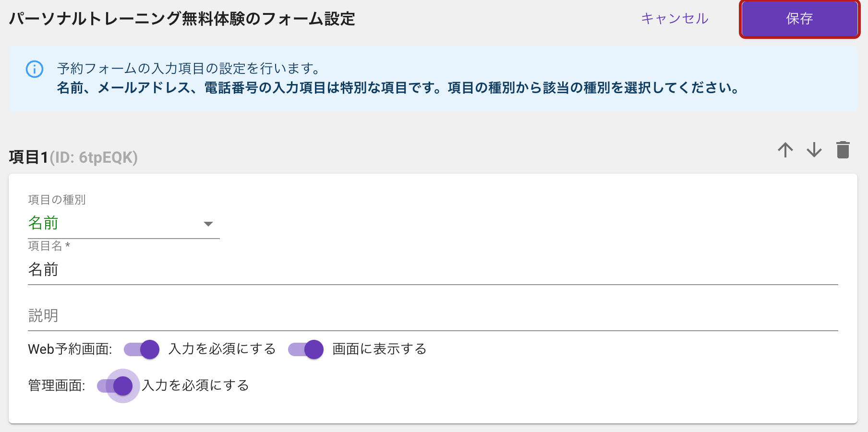The height and width of the screenshot is (432, 868).
Task: Click the 管理画面: label
Action: pyautogui.click(x=57, y=385)
